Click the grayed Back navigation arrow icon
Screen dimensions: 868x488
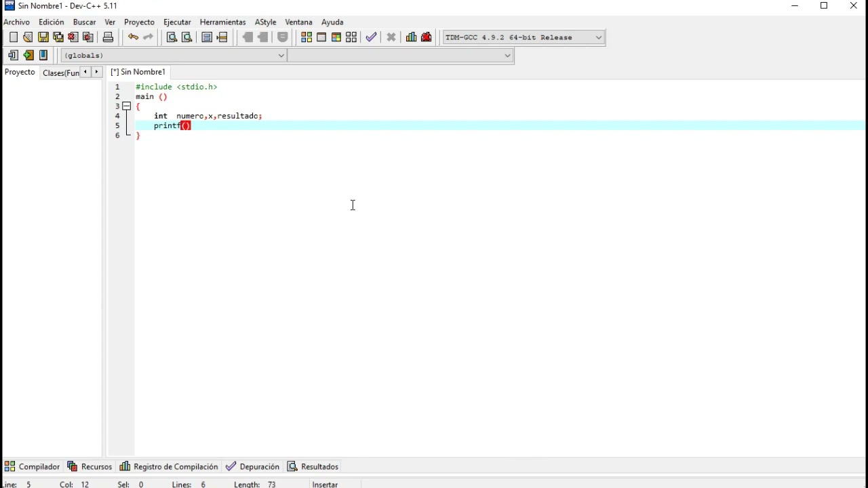pyautogui.click(x=248, y=37)
